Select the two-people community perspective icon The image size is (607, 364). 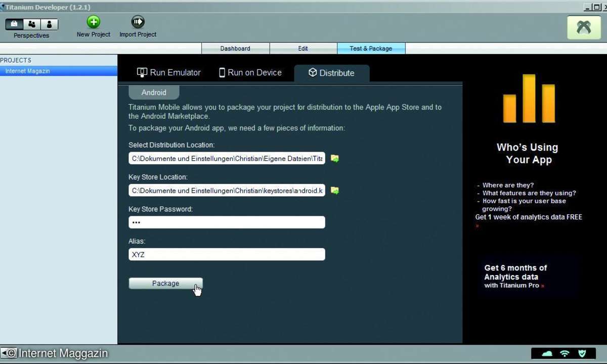32,24
